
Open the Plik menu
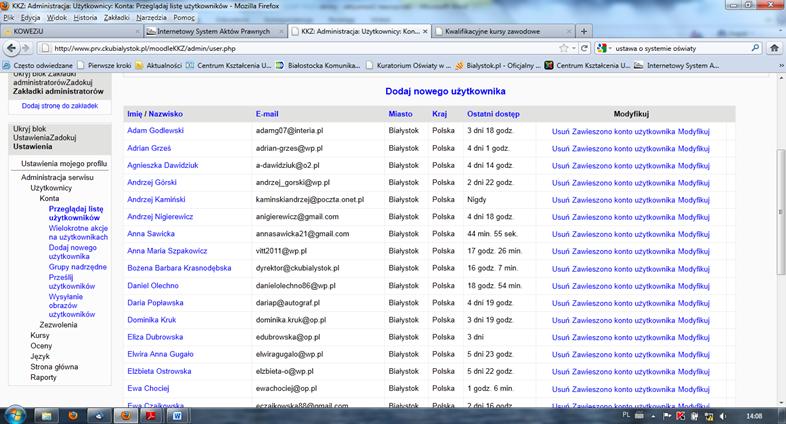9,18
